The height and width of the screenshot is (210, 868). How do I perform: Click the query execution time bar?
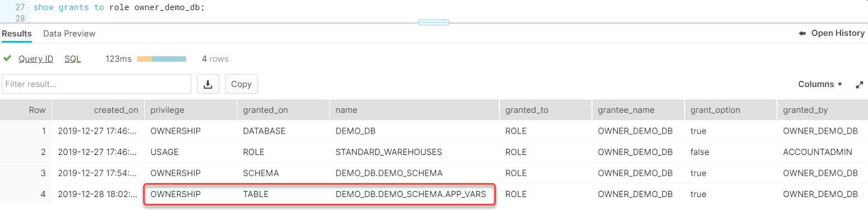[162, 59]
